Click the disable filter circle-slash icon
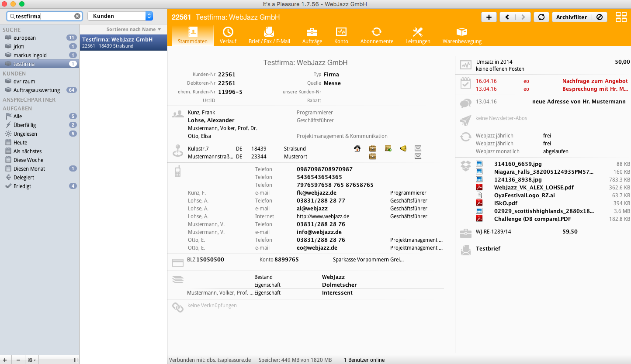Screen dimensions: 631x364 click(599, 17)
